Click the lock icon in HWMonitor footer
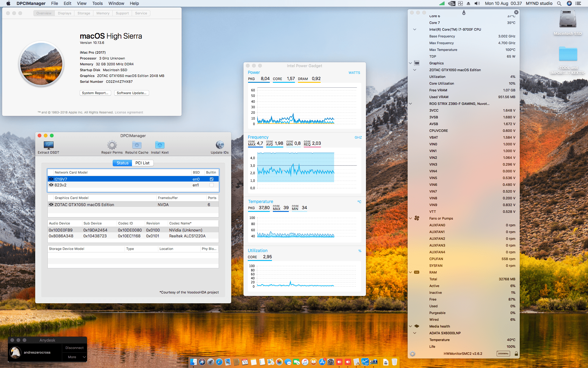This screenshot has height=368, width=588. click(x=516, y=354)
